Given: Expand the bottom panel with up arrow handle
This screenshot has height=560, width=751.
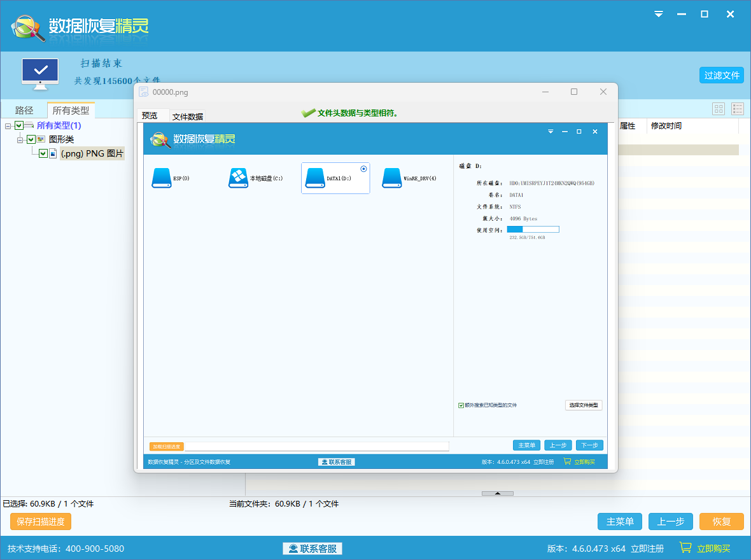Looking at the screenshot, I should [497, 493].
